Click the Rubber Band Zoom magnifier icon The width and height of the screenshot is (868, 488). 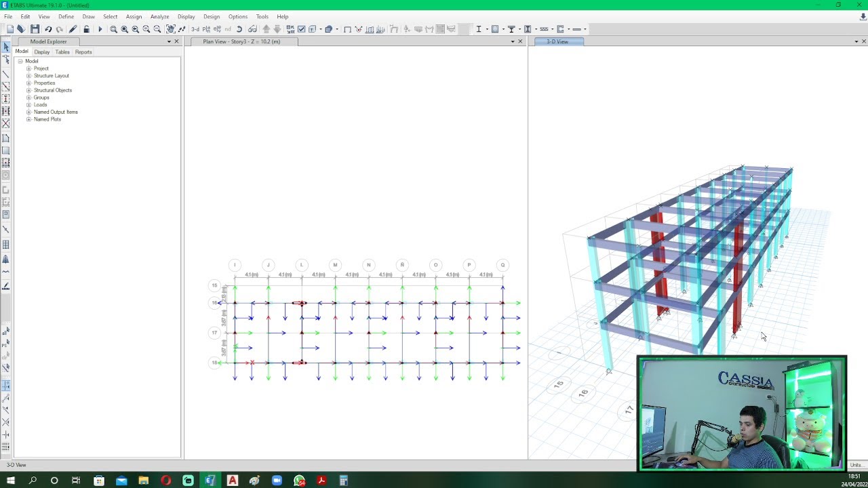113,29
